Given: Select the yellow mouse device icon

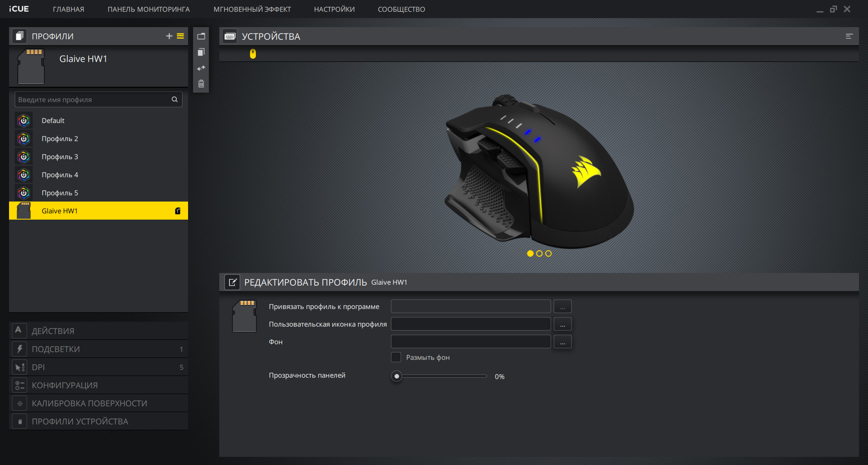Looking at the screenshot, I should pyautogui.click(x=253, y=54).
